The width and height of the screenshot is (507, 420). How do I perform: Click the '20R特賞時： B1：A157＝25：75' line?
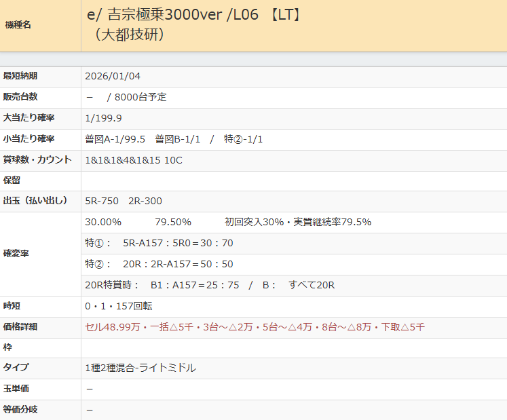point(162,285)
